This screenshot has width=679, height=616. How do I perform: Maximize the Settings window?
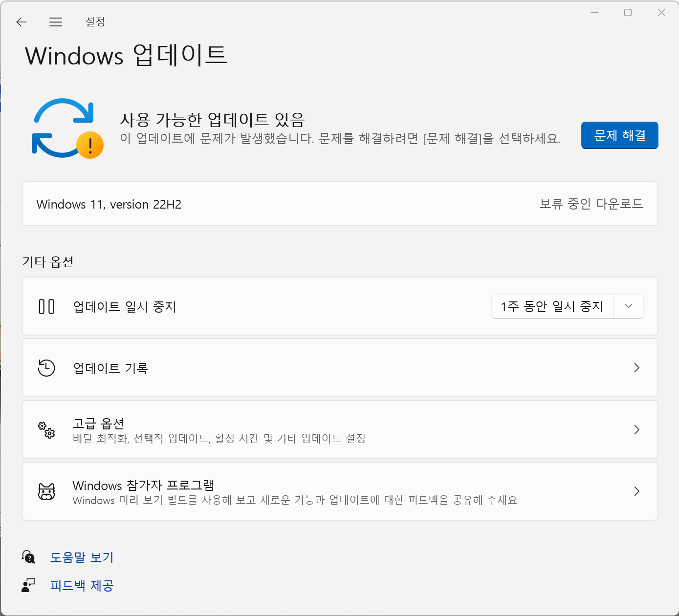pyautogui.click(x=628, y=13)
